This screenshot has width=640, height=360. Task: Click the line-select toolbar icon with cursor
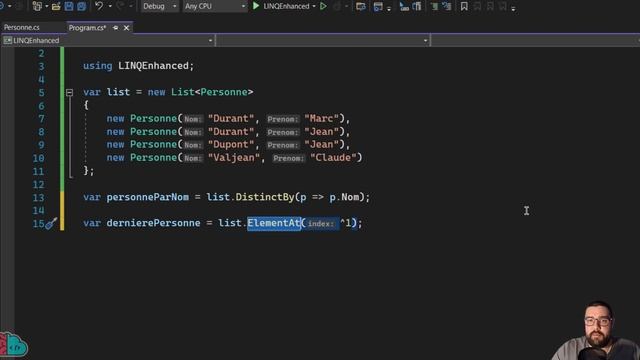[404, 6]
